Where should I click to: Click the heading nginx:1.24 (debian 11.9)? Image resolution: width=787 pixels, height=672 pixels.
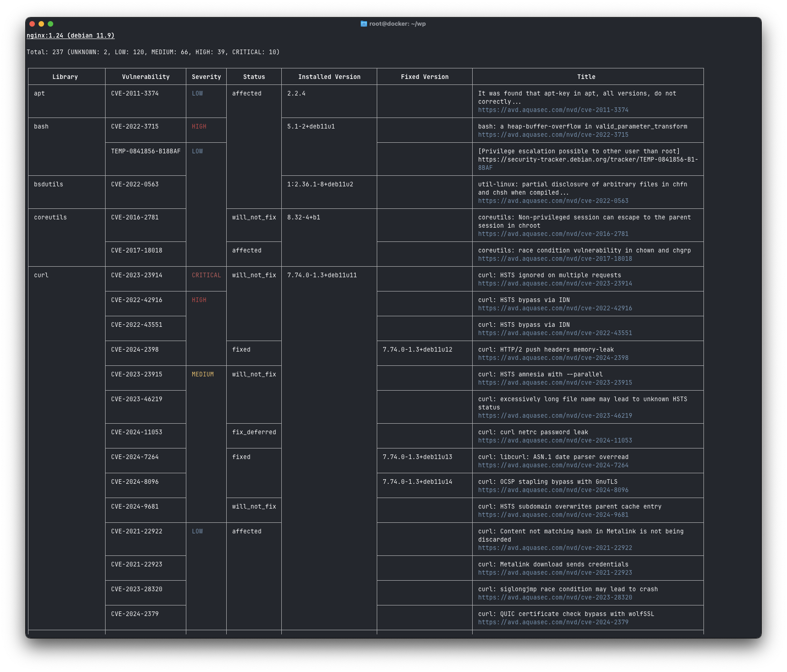click(x=71, y=36)
